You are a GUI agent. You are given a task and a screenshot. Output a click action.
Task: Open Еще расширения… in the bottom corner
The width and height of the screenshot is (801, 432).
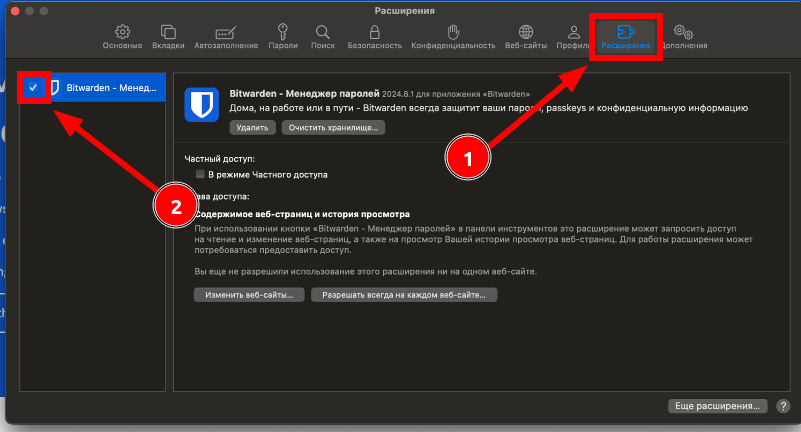coord(718,406)
